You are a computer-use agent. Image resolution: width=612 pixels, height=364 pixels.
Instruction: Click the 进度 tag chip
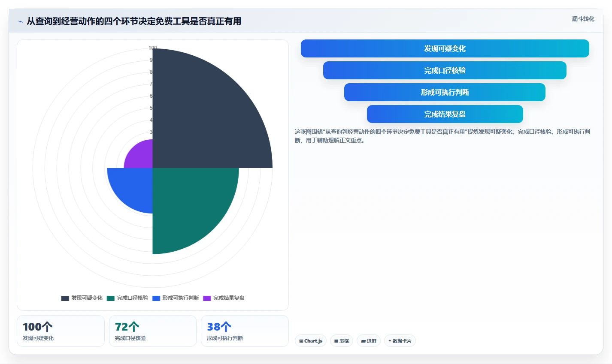(x=369, y=341)
